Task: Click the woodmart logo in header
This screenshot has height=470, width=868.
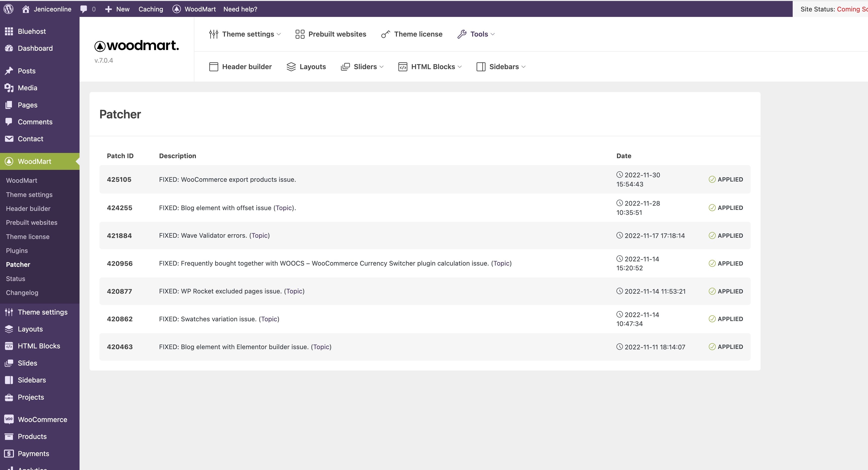Action: pos(136,46)
